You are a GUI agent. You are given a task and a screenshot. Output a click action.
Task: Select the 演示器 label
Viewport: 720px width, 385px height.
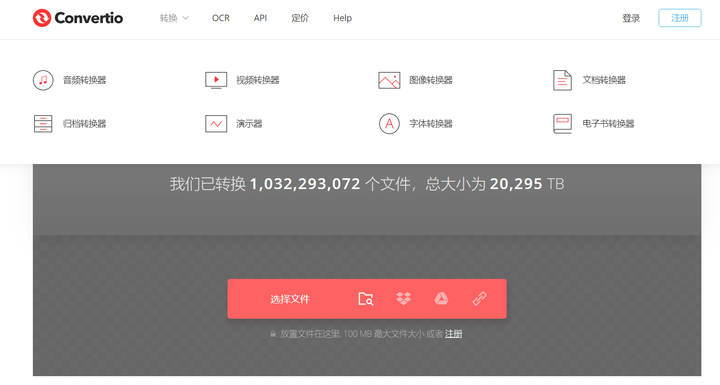pyautogui.click(x=249, y=124)
